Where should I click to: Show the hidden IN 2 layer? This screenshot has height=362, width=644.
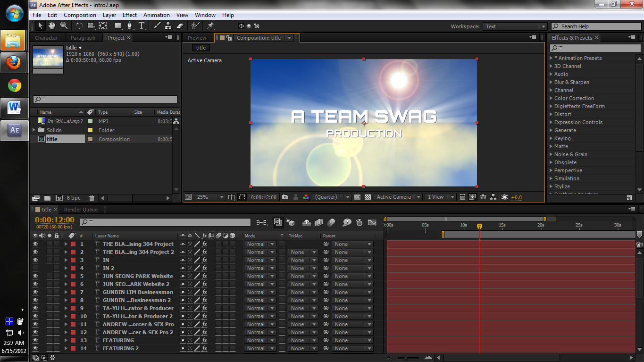click(x=35, y=268)
